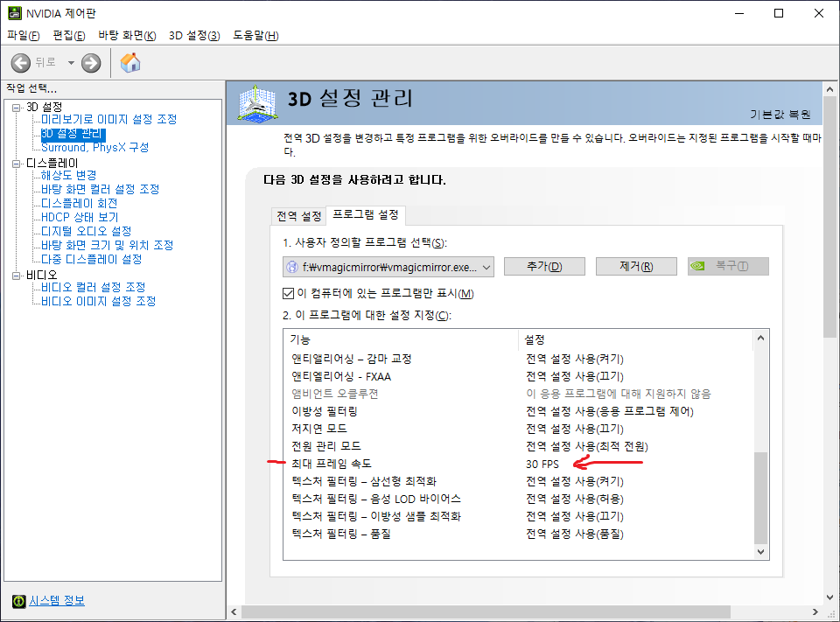The width and height of the screenshot is (840, 622).
Task: Collapse the 3D 설정 tree node
Action: 16,108
